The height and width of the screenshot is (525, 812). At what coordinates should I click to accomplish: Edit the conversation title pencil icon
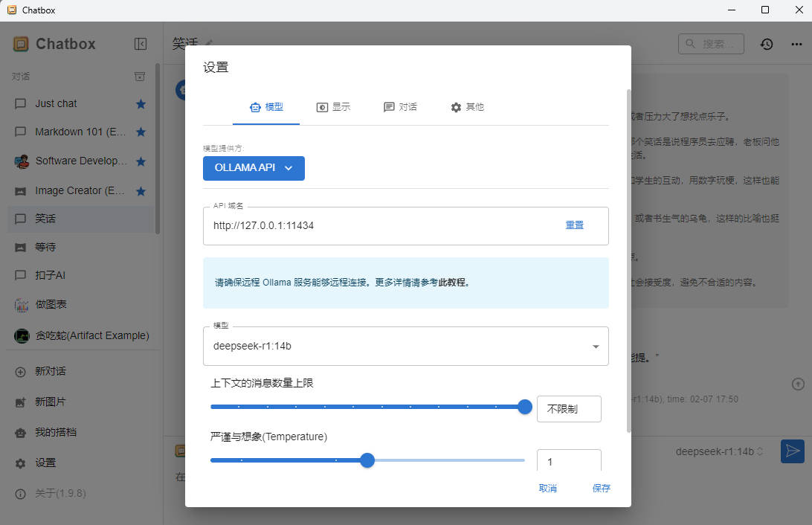pos(209,42)
